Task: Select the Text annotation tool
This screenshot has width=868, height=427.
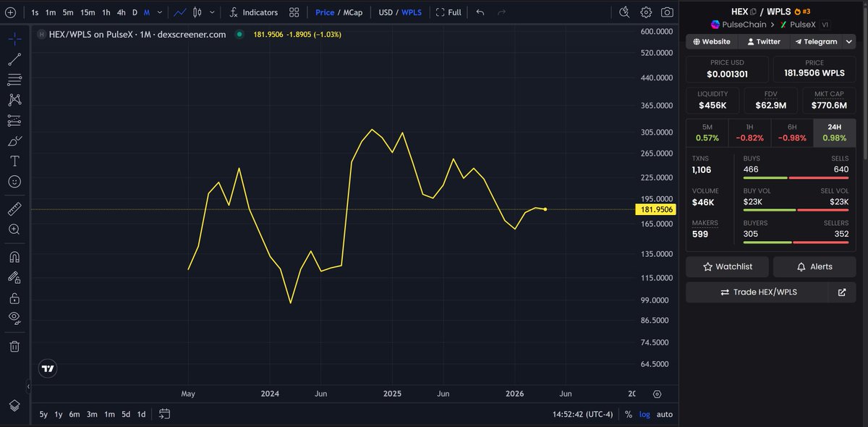Action: [x=14, y=161]
